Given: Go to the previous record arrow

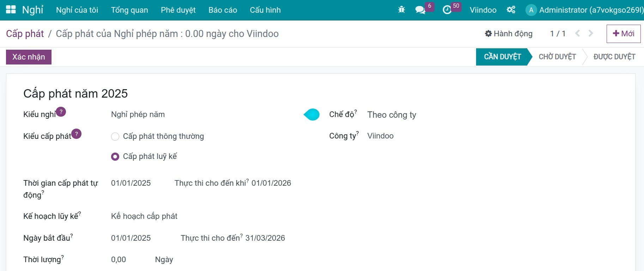Looking at the screenshot, I should click(577, 33).
